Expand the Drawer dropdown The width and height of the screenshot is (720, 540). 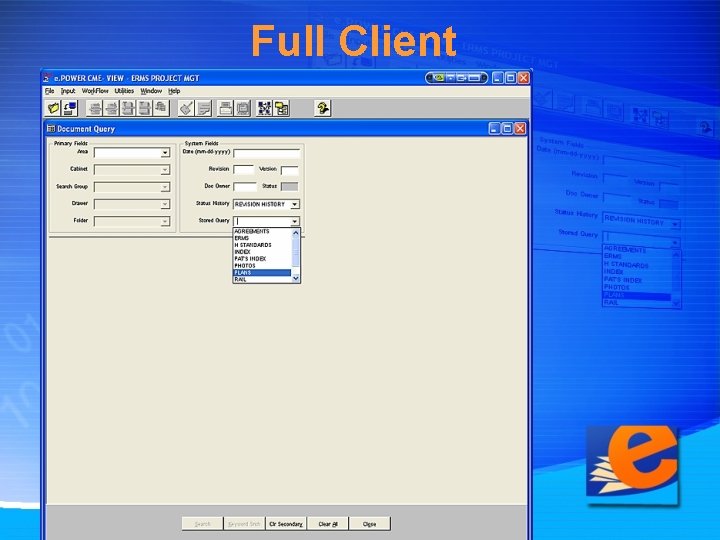pyautogui.click(x=165, y=204)
